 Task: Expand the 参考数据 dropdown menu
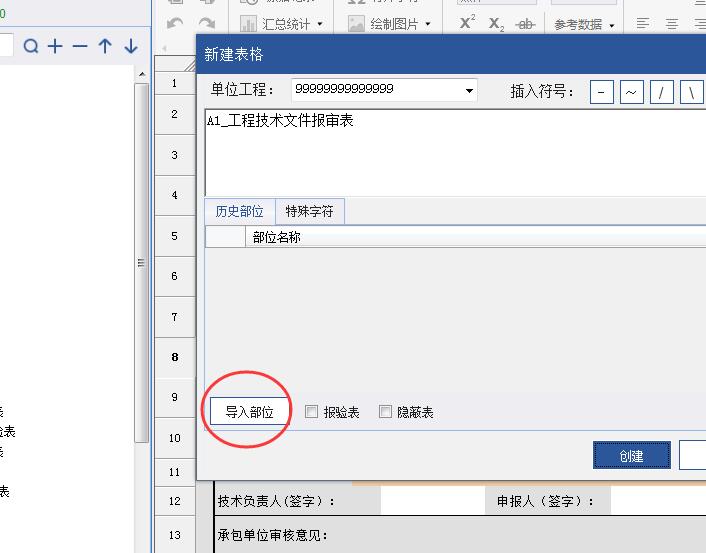pyautogui.click(x=585, y=24)
